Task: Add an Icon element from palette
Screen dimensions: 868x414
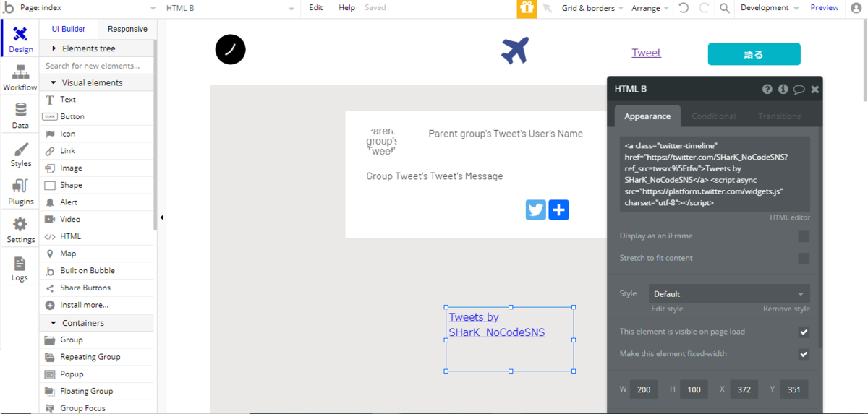Action: click(97, 134)
